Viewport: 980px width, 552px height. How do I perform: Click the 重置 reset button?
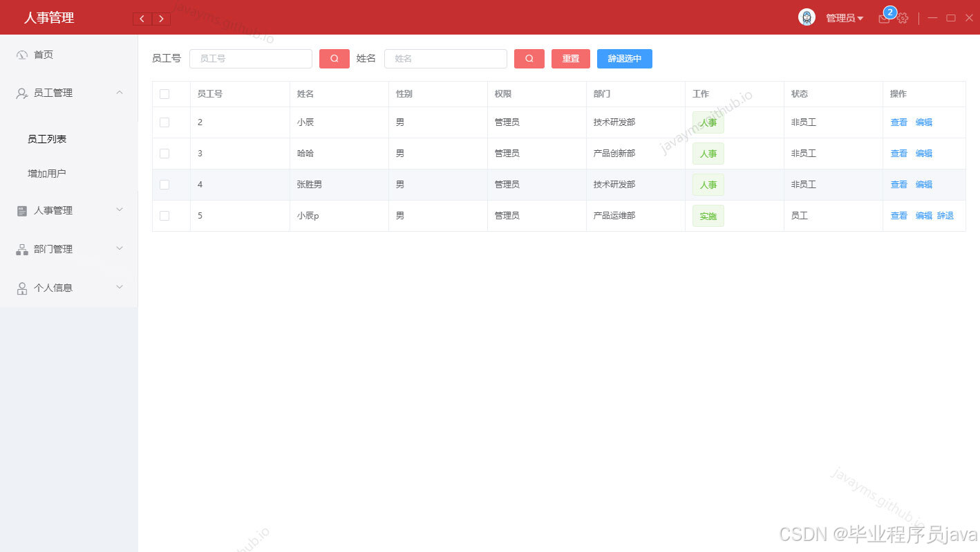pyautogui.click(x=571, y=59)
